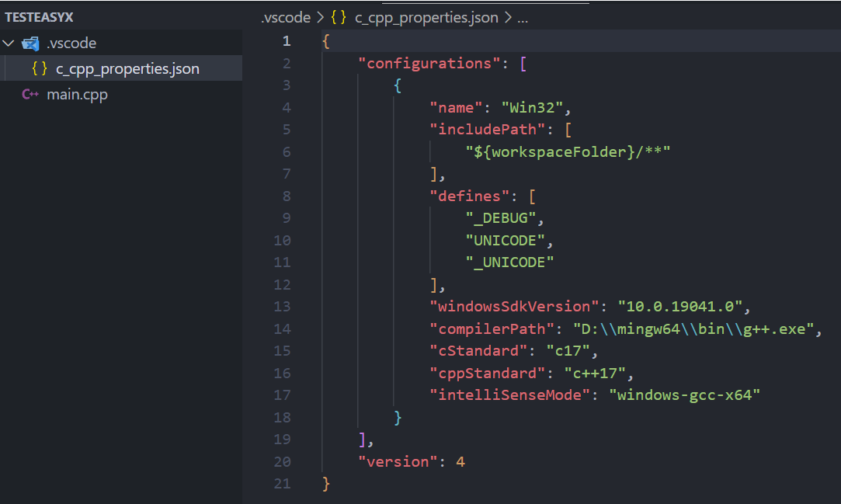This screenshot has width=841, height=504.
Task: Click c_cpp_properties.json in the breadcrumb
Action: [x=426, y=18]
